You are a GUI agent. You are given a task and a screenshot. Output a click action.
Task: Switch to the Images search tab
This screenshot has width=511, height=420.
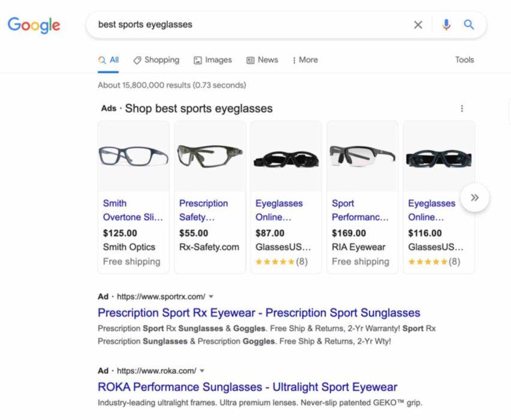tap(216, 60)
